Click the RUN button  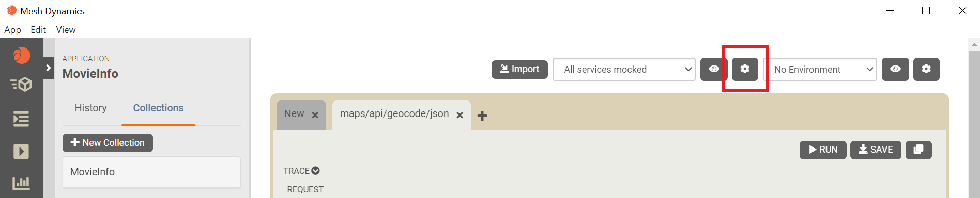coord(823,150)
